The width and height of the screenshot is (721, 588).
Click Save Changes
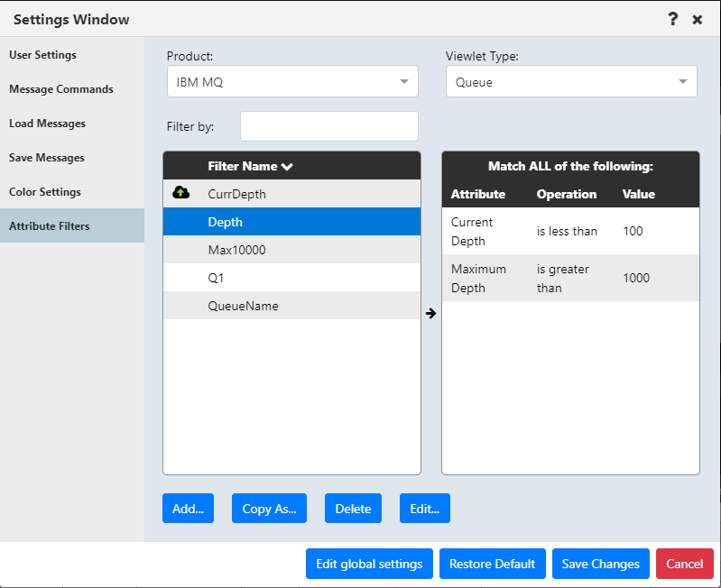[x=600, y=564]
